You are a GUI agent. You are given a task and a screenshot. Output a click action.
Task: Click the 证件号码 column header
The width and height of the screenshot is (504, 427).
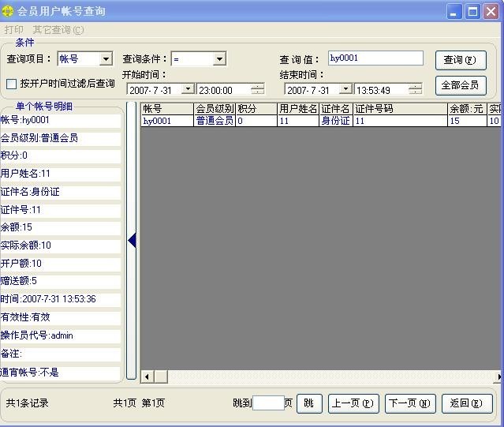[x=400, y=109]
